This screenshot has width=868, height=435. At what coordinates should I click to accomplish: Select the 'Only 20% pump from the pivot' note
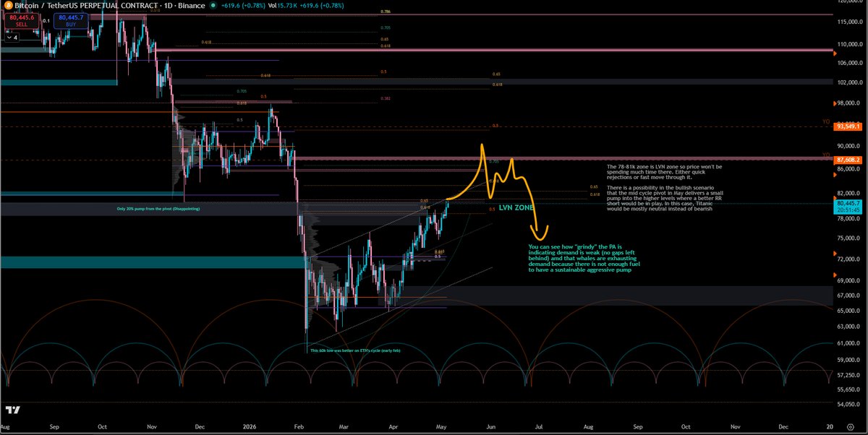(158, 209)
